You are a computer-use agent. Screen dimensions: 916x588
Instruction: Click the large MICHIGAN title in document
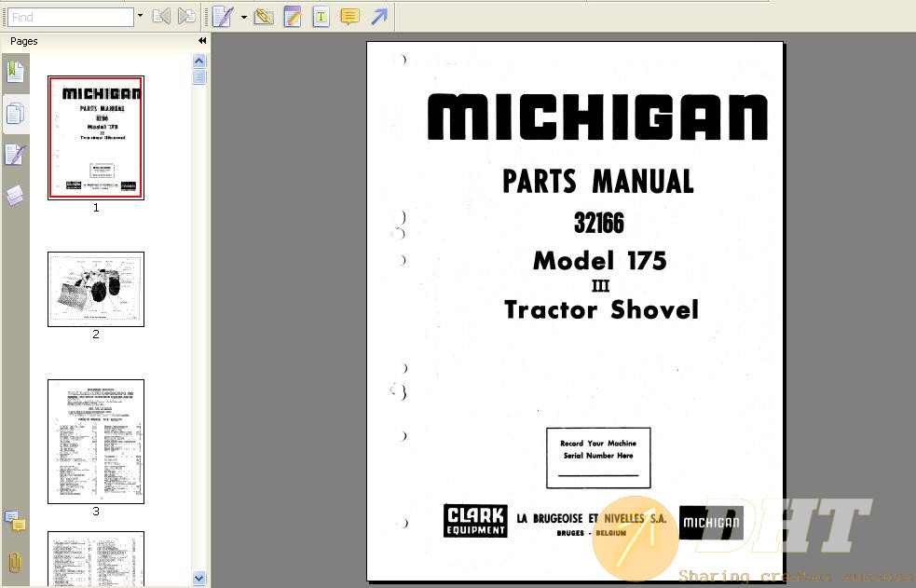[597, 116]
